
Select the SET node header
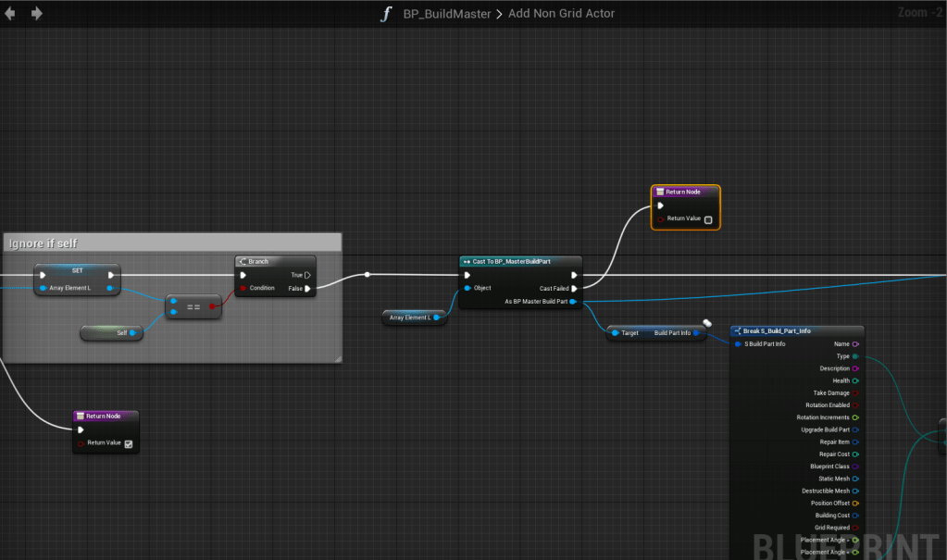(77, 269)
